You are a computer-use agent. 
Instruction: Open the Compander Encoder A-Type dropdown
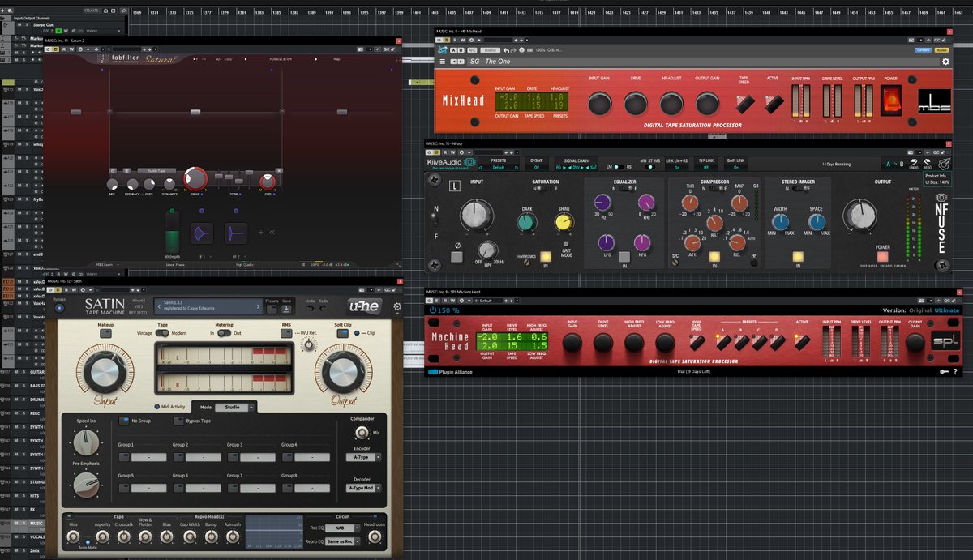[363, 457]
